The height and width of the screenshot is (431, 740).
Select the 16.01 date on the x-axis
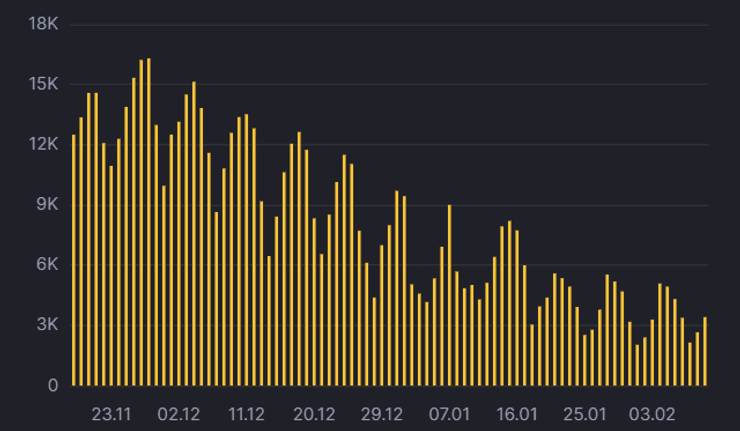point(517,414)
